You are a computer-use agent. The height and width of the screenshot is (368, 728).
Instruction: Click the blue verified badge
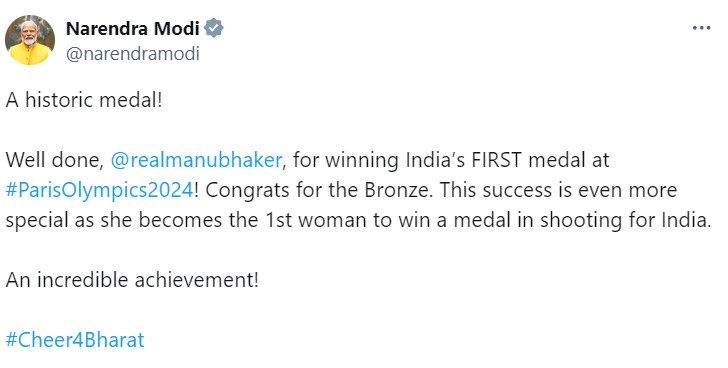(x=214, y=28)
